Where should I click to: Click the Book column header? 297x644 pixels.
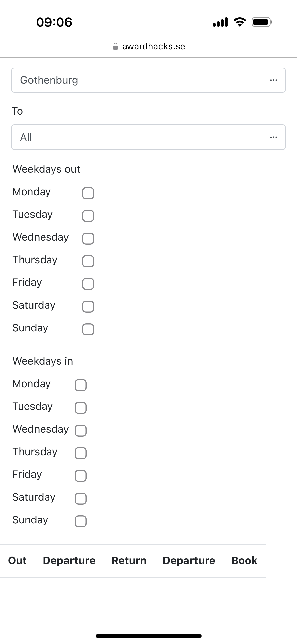(x=244, y=561)
